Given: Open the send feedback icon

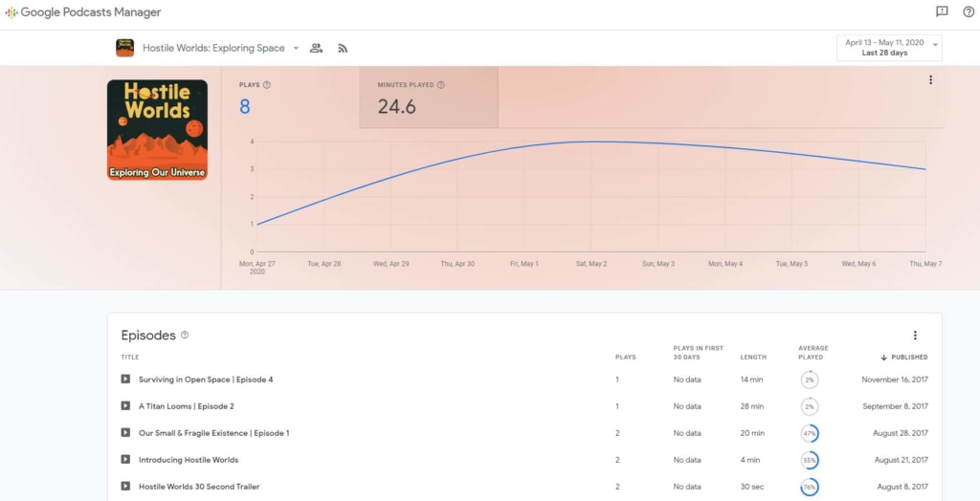Looking at the screenshot, I should pos(942,11).
